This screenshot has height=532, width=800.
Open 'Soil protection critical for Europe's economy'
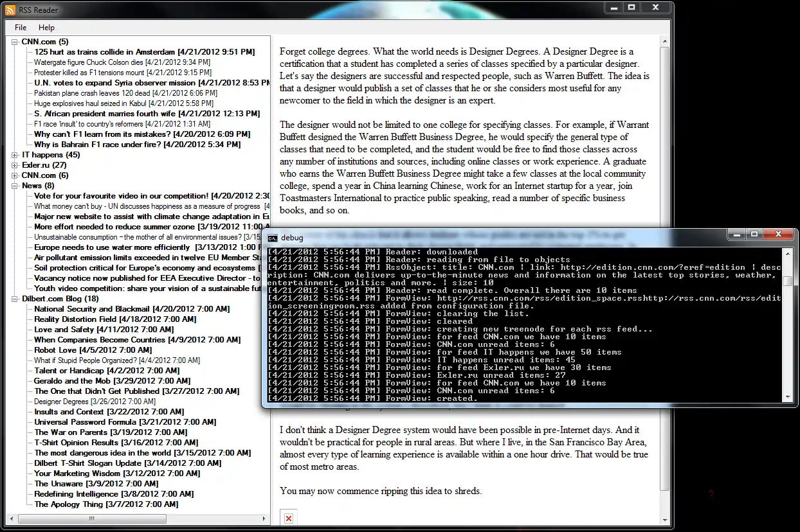pos(147,268)
